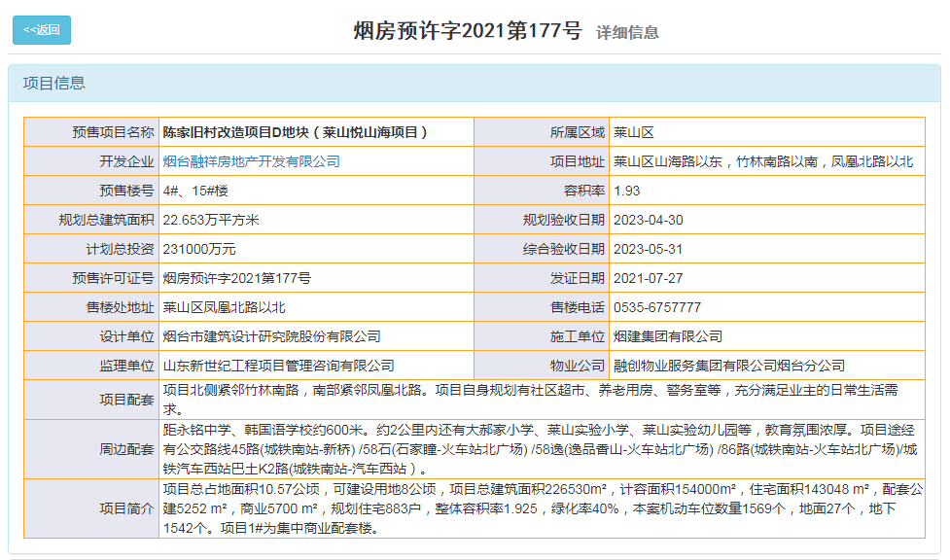Screen dimensions: 950x560
Task: Click the 莱山区 region value
Action: (633, 132)
